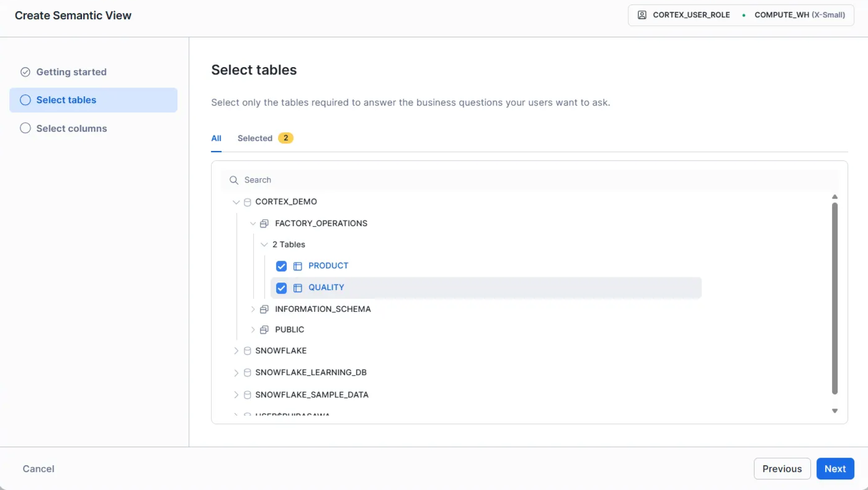Image resolution: width=868 pixels, height=490 pixels.
Task: Click the search magnifier icon
Action: 234,180
